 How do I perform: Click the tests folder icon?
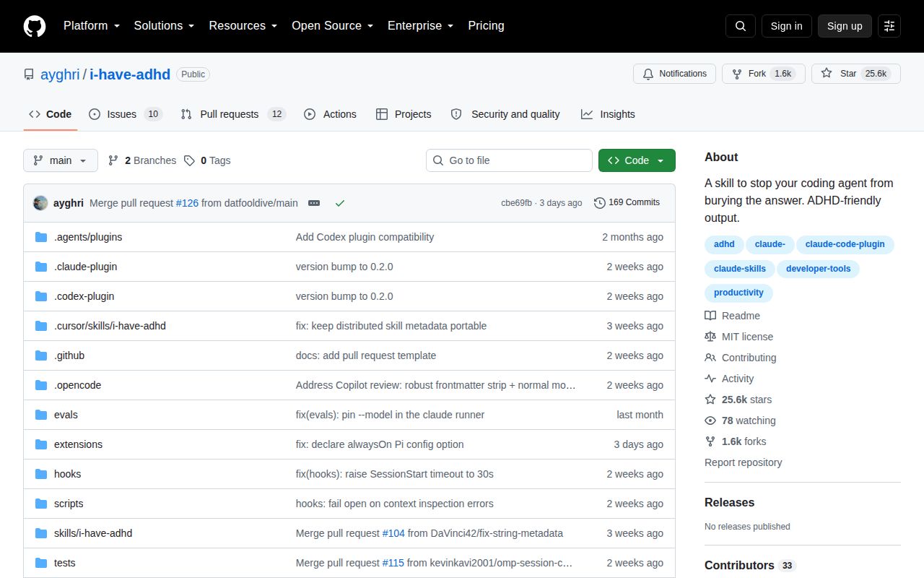click(x=41, y=563)
